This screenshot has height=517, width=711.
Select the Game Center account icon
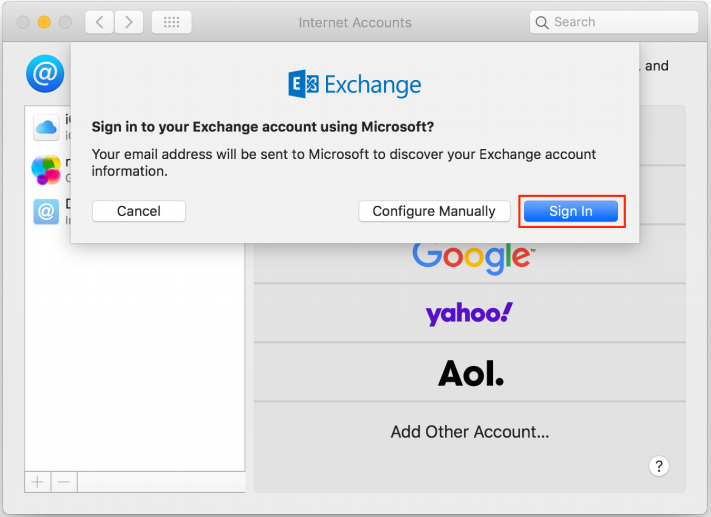point(46,170)
